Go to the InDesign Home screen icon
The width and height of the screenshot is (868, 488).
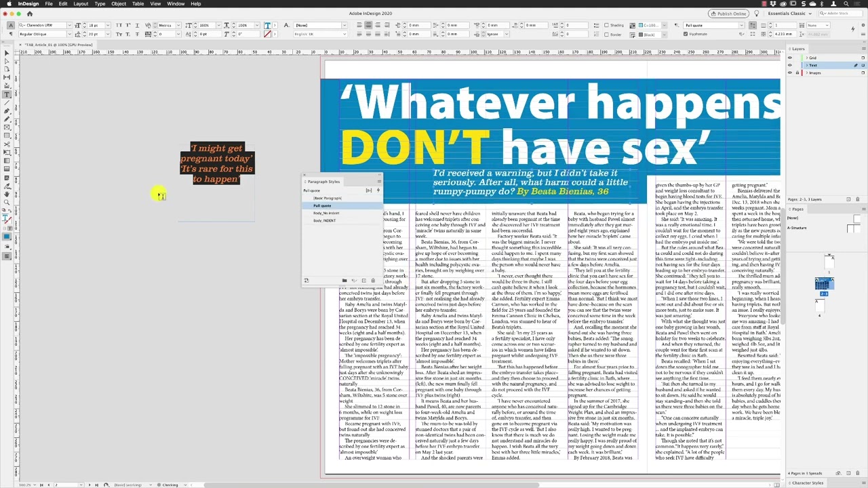29,14
